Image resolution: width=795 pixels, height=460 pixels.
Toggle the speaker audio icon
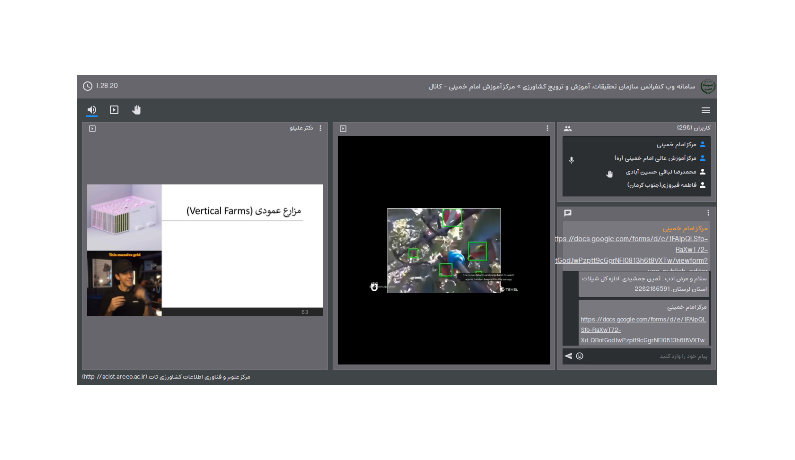pos(92,110)
